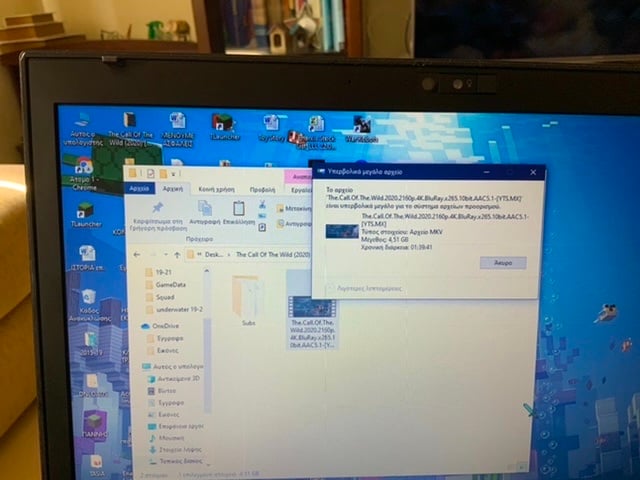Select the underwater 19-2 folder in tree

click(174, 309)
